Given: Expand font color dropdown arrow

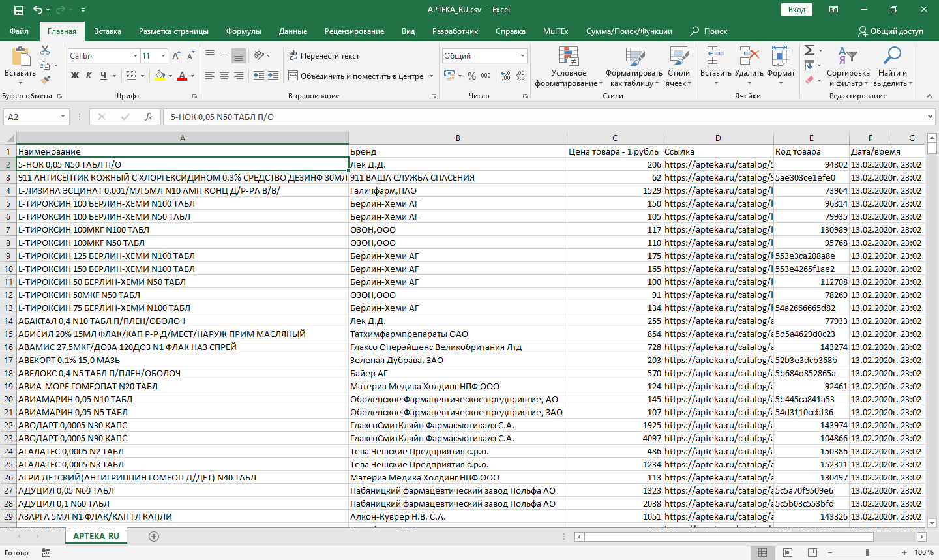Looking at the screenshot, I should (x=192, y=76).
